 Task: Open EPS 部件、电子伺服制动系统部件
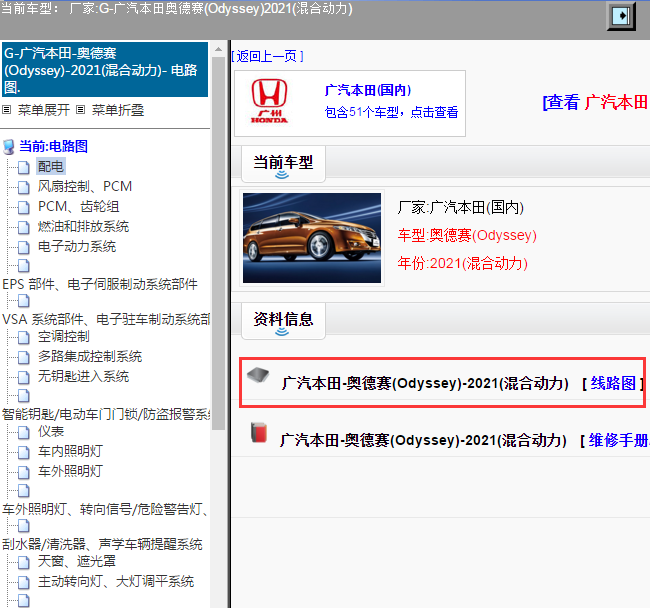(100, 284)
